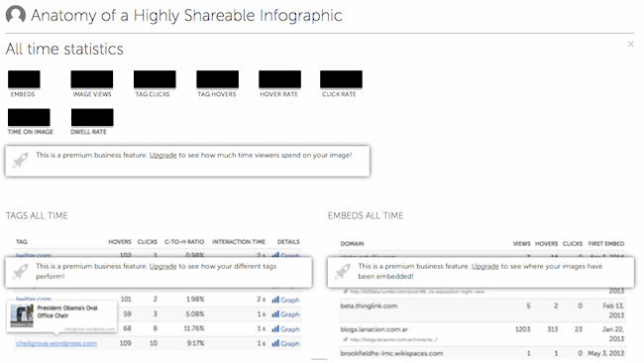Click the Anatomy of a Highly Shareable Infographic title
The height and width of the screenshot is (363, 644).
pos(186,15)
